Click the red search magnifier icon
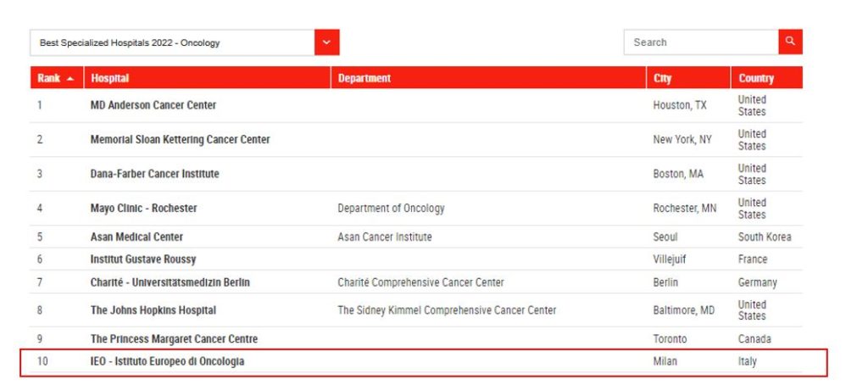Image resolution: width=868 pixels, height=391 pixels. point(790,42)
